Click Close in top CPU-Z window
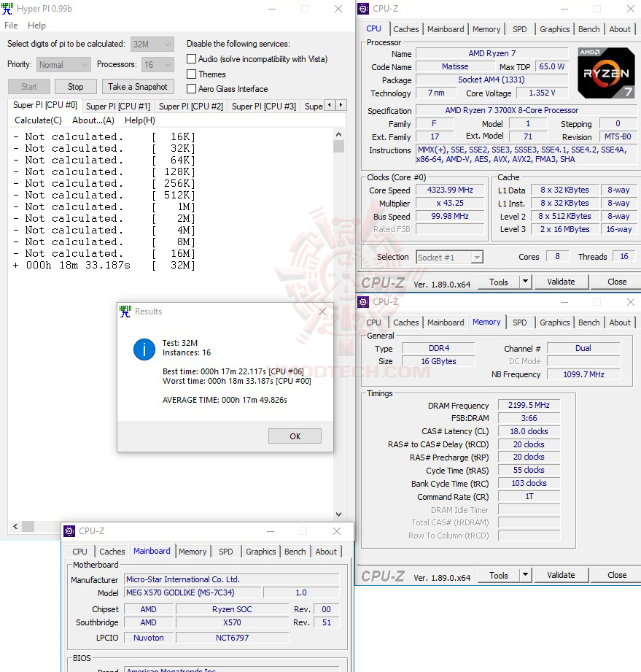Image resolution: width=641 pixels, height=672 pixels. click(617, 282)
